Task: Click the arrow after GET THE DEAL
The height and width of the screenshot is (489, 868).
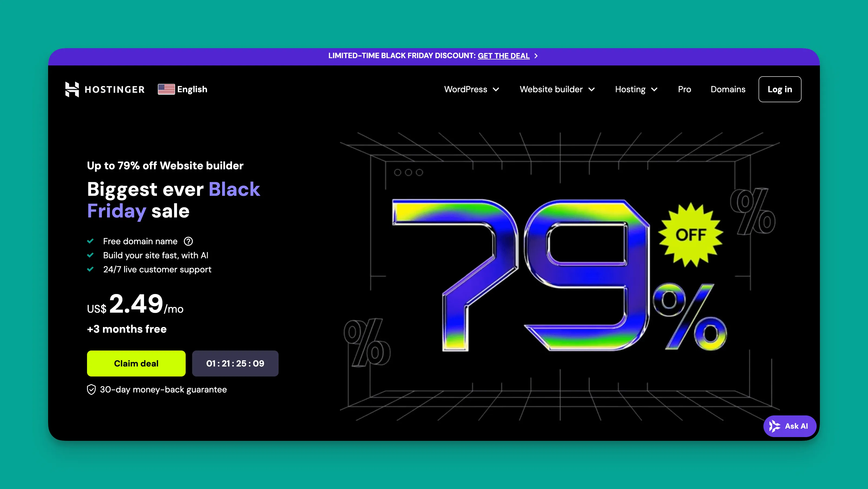Action: 536,56
